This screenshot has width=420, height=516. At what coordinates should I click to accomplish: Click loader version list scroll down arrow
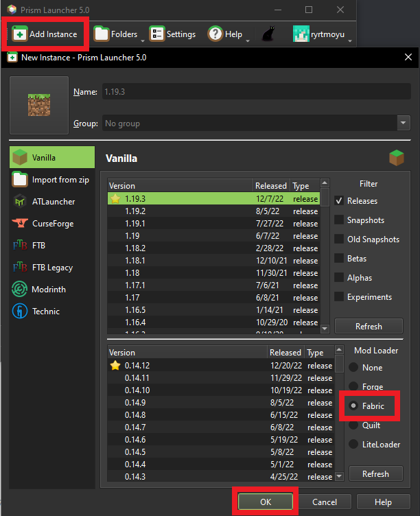pyautogui.click(x=339, y=476)
